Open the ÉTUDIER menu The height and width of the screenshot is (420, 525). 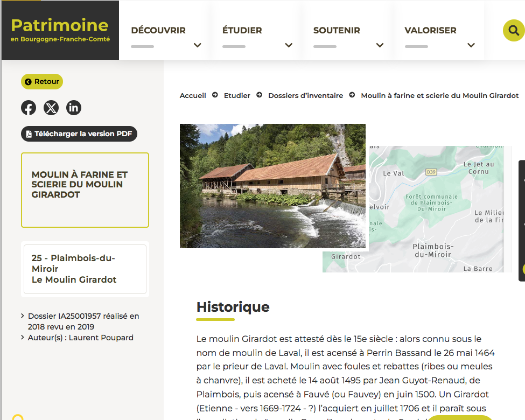(x=242, y=31)
